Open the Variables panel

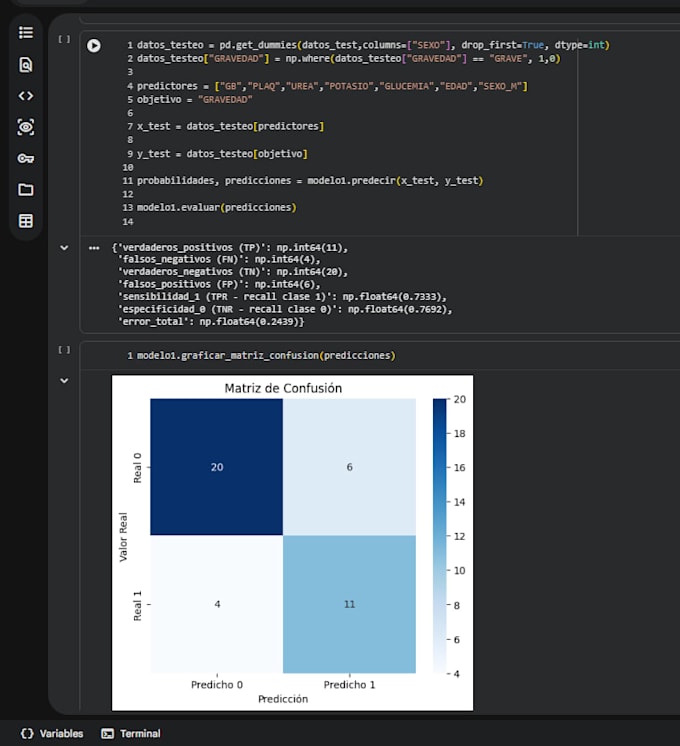pos(52,733)
